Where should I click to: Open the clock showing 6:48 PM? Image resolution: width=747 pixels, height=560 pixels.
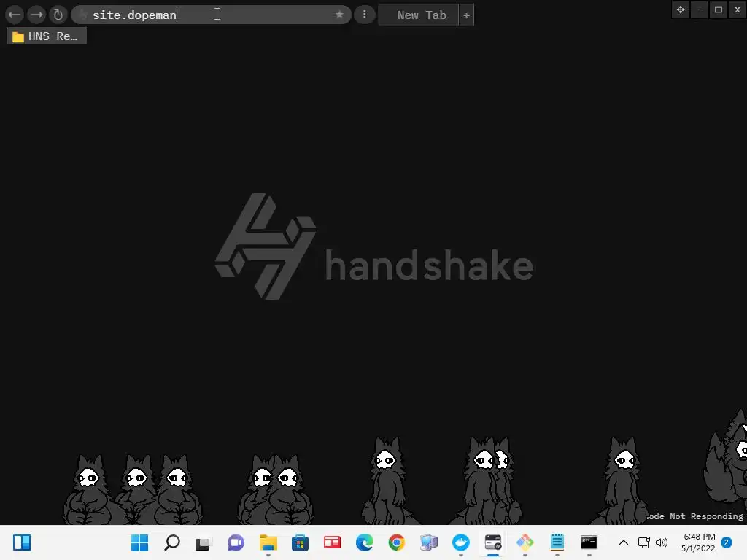tap(698, 542)
